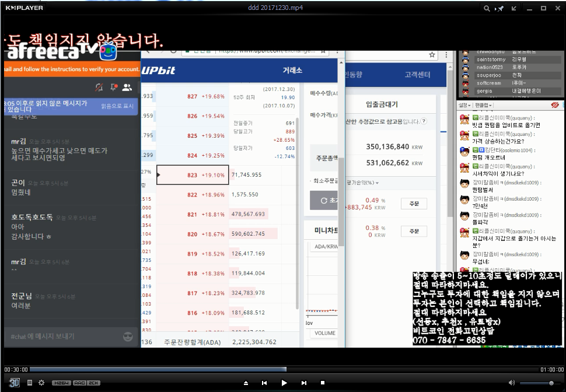The width and height of the screenshot is (566, 392).
Task: Skip to previous track
Action: (264, 383)
